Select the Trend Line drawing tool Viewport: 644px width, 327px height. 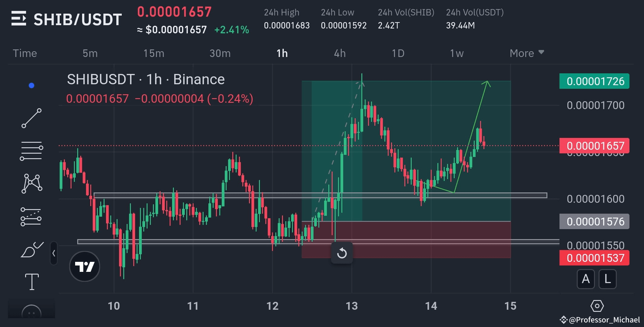tap(32, 117)
